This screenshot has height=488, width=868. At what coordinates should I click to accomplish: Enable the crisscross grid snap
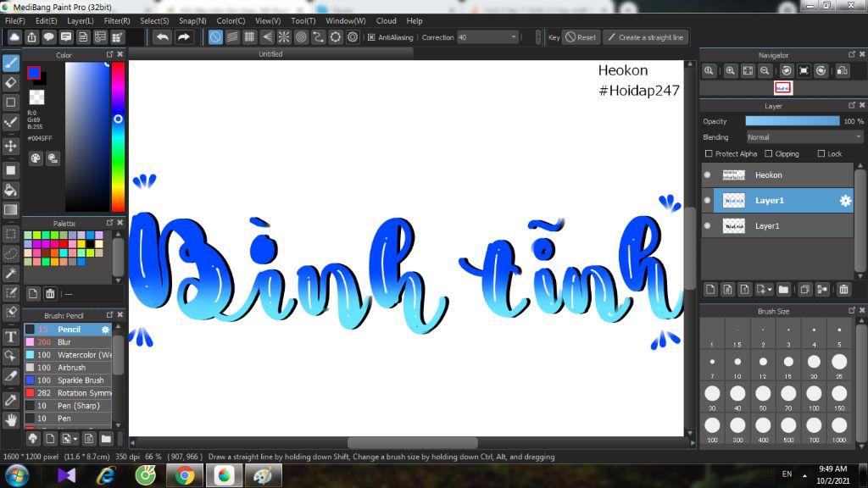pos(250,37)
